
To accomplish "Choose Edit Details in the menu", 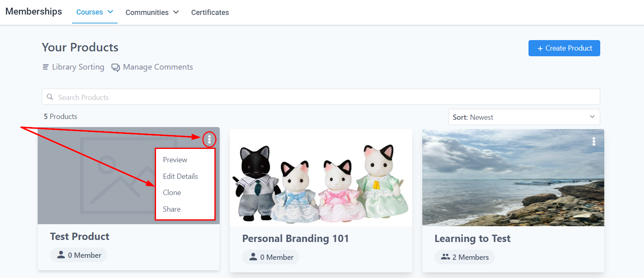I will (x=180, y=176).
